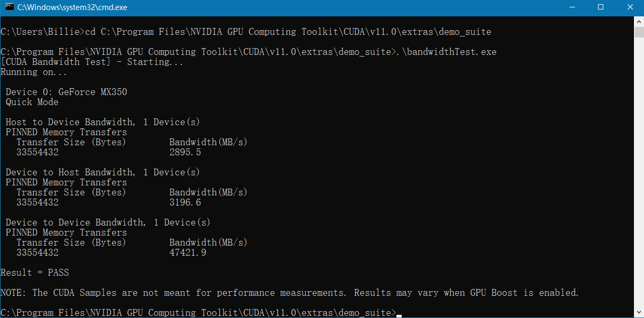644x318 pixels.
Task: Click the 2895.5 bandwidth value
Action: 185,152
